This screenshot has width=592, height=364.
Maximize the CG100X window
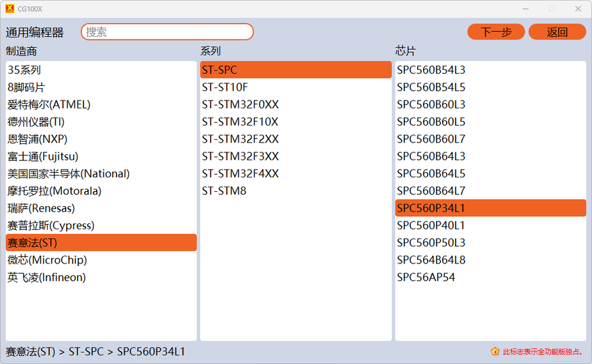[x=551, y=9]
